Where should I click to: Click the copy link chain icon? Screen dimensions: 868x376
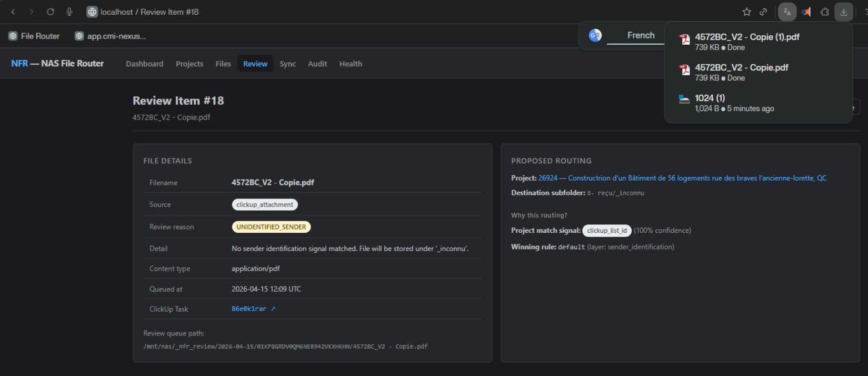pyautogui.click(x=763, y=12)
